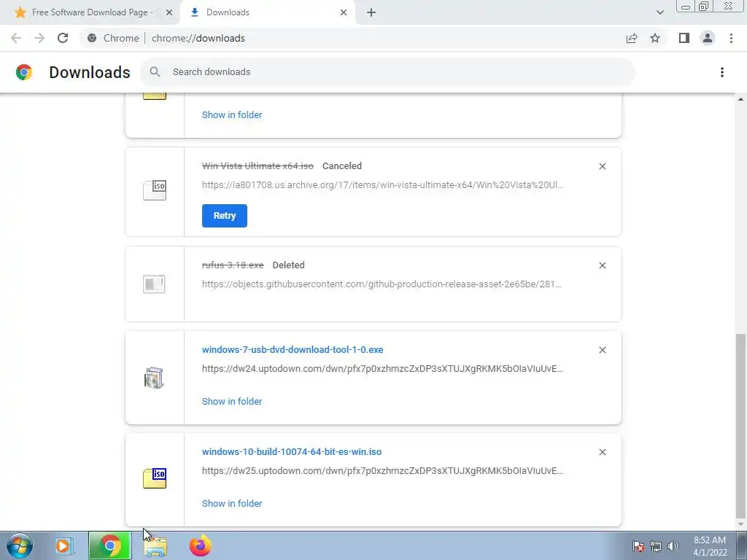747x560 pixels.
Task: Click the Deleted status label
Action: (x=288, y=265)
